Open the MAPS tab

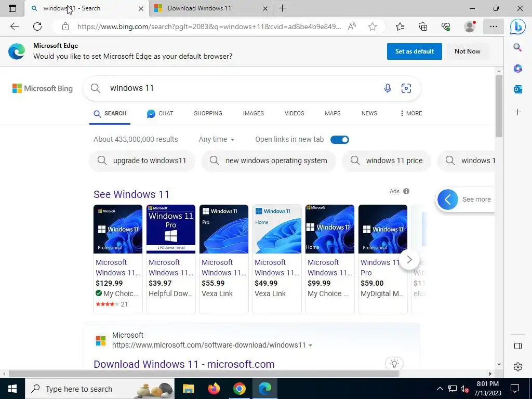(x=332, y=113)
